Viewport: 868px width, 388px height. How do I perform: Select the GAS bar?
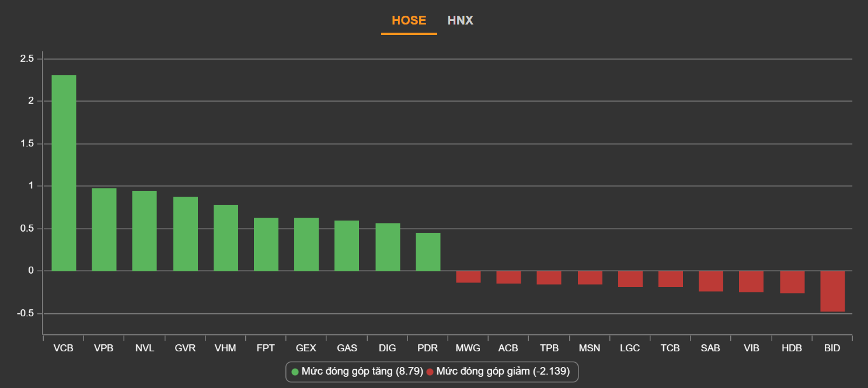point(347,246)
